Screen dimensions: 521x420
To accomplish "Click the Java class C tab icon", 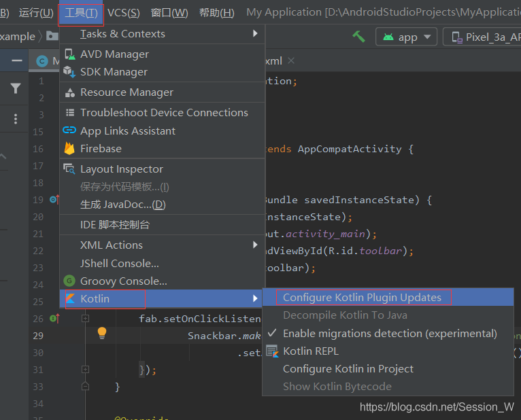I will [42, 61].
